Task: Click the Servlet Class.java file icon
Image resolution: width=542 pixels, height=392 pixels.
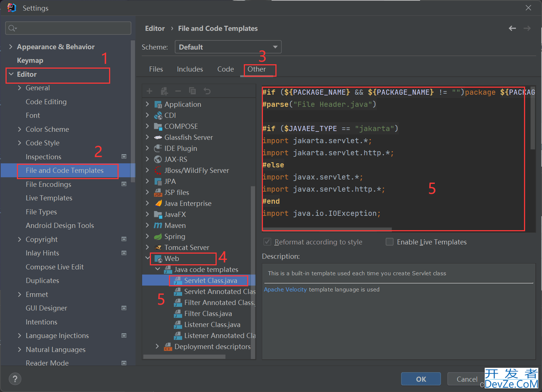Action: pos(178,281)
